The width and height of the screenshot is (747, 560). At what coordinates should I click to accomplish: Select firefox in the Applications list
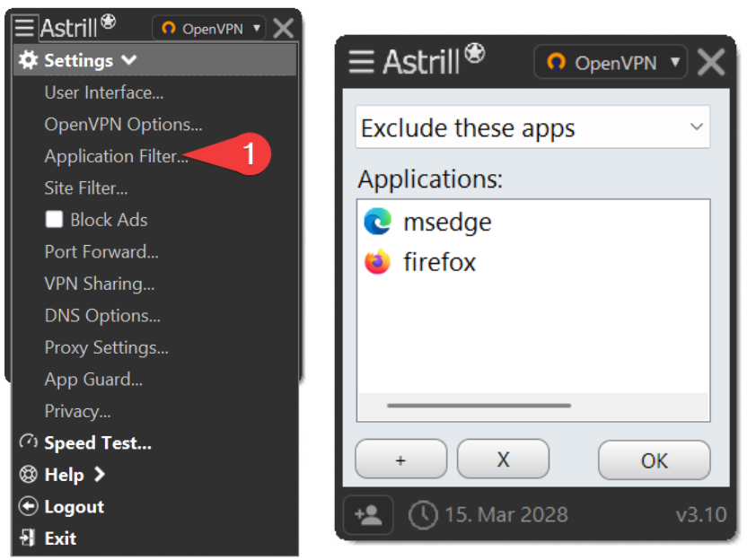[x=439, y=262]
